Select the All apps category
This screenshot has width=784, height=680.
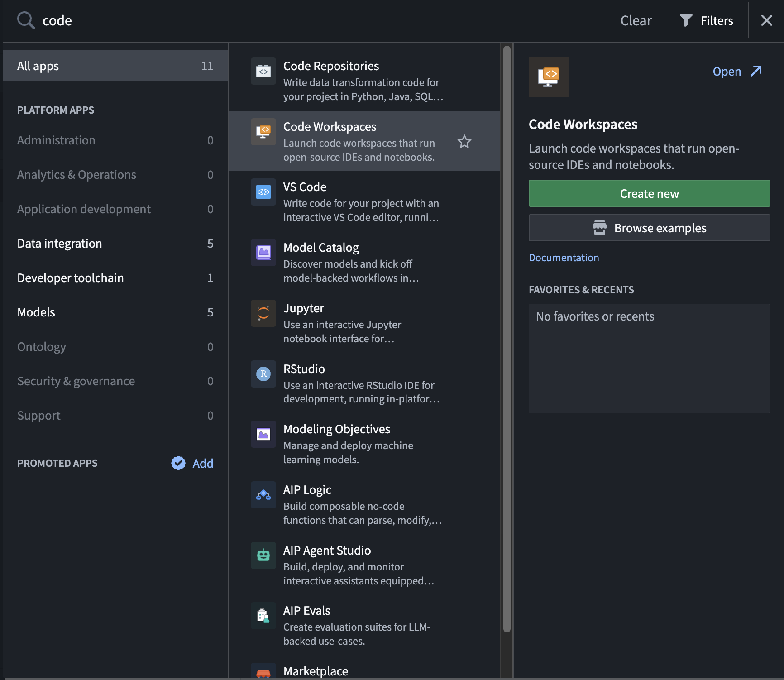click(x=115, y=66)
